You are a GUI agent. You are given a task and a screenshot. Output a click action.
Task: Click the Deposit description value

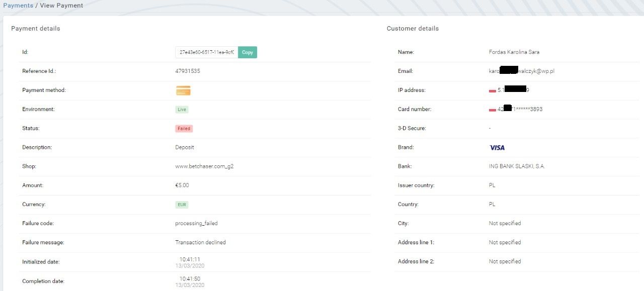pyautogui.click(x=185, y=148)
